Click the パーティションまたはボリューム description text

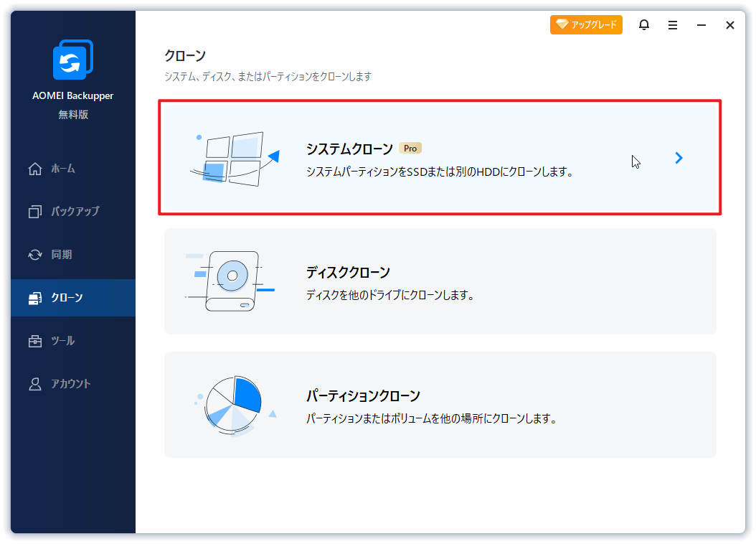pyautogui.click(x=432, y=418)
